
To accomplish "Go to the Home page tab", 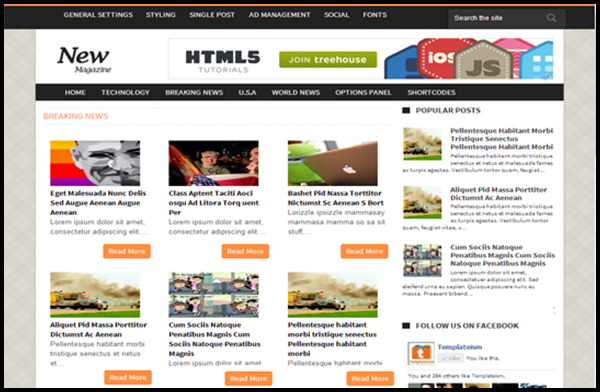I will point(75,92).
